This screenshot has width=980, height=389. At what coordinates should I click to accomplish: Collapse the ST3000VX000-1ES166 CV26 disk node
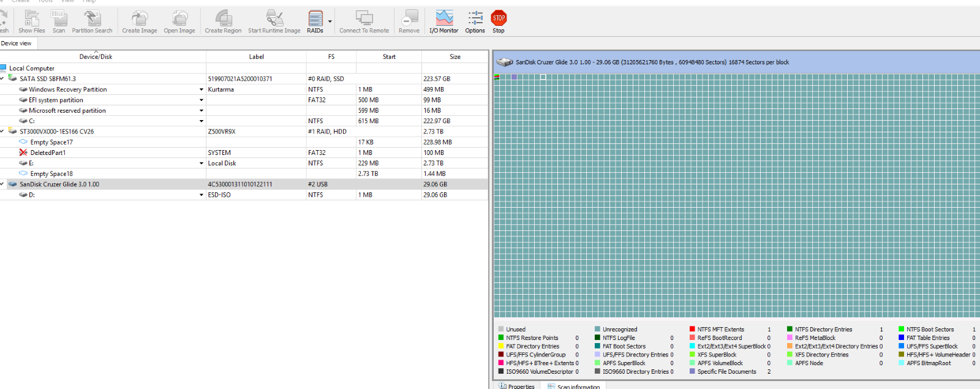point(2,131)
